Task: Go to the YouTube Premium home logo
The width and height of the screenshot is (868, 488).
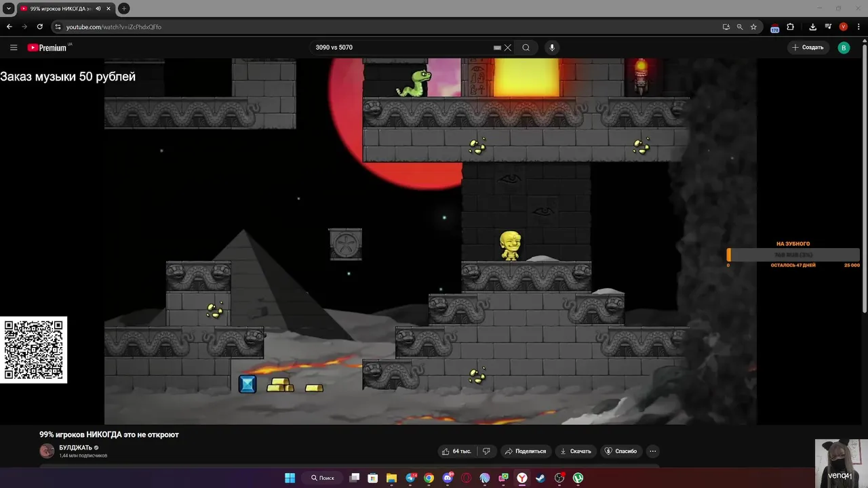Action: pyautogui.click(x=47, y=47)
